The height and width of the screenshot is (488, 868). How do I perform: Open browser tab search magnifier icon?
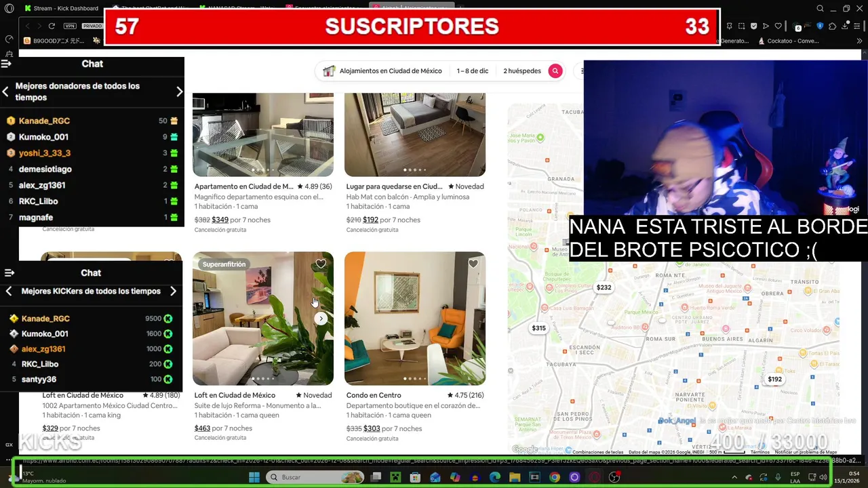(x=820, y=8)
